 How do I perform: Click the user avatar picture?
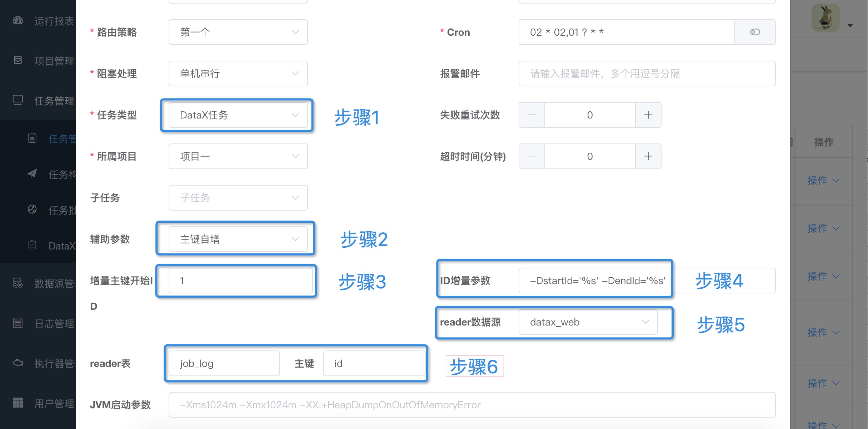pos(825,18)
